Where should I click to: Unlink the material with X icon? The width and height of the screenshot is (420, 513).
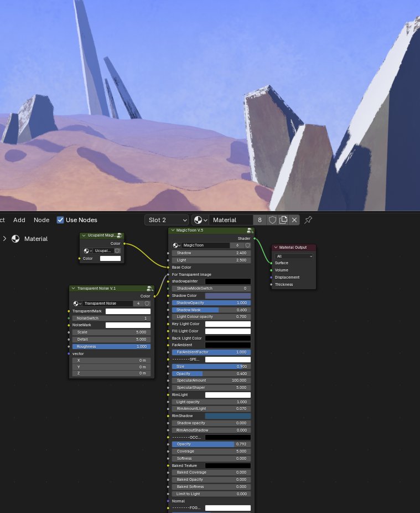(x=294, y=220)
